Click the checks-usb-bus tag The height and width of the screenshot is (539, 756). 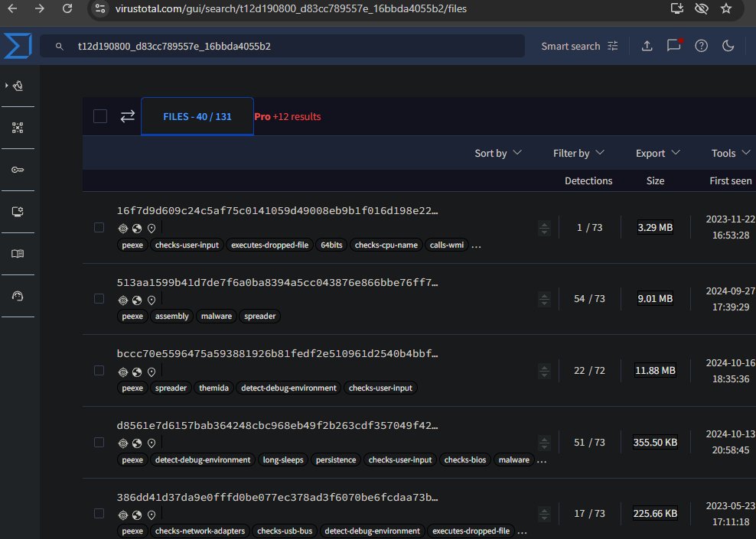tap(285, 531)
